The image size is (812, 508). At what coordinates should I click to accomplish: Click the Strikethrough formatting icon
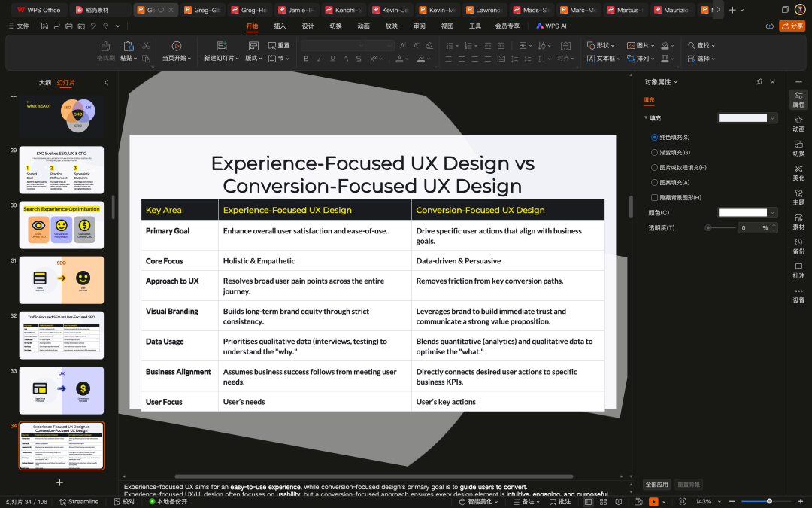pyautogui.click(x=345, y=59)
